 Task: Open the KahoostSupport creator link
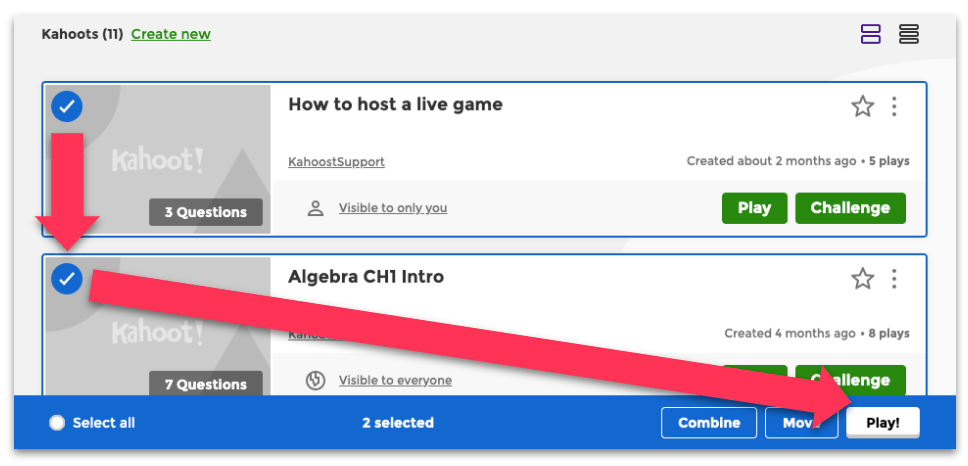pyautogui.click(x=336, y=162)
